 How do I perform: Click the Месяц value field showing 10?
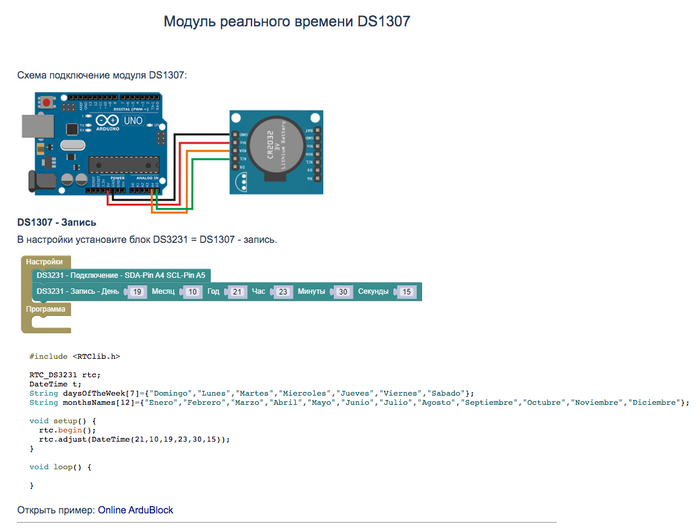[193, 291]
